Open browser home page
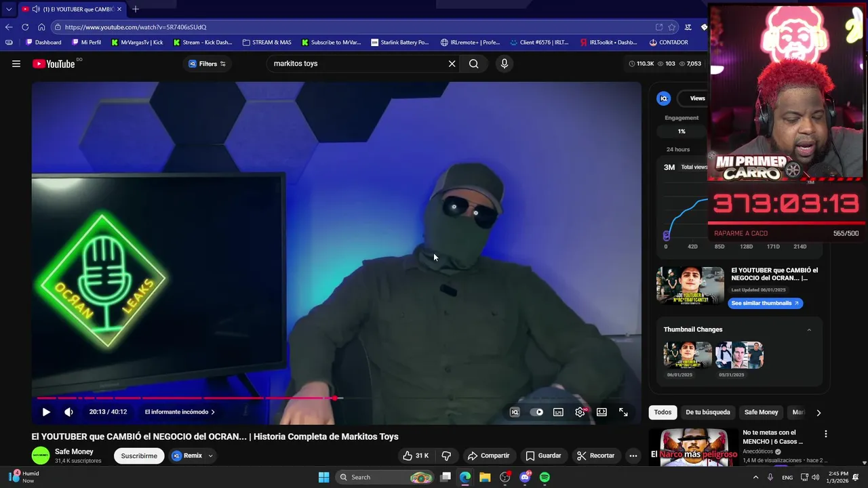The height and width of the screenshot is (488, 868). coord(41,27)
